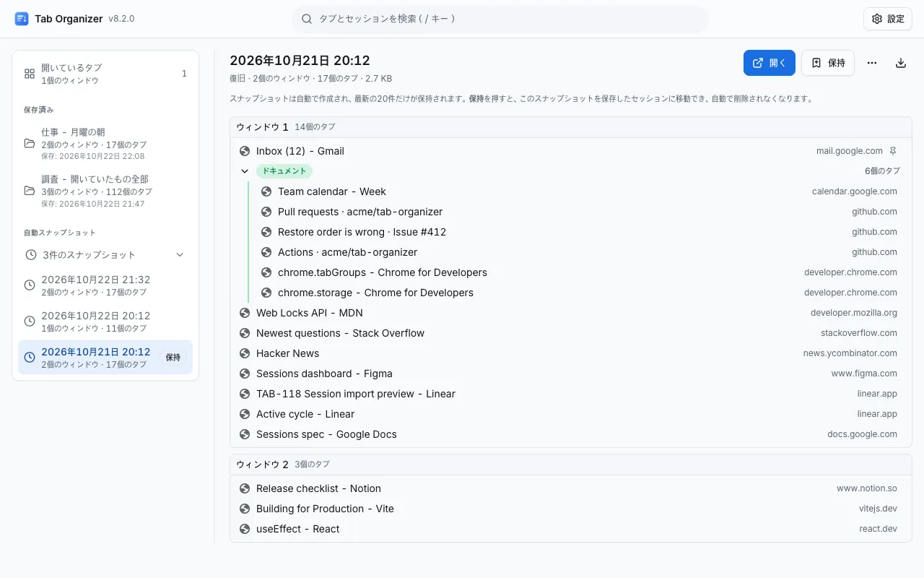Collapse the 3件のスナップショット list
The width and height of the screenshot is (924, 578).
point(105,255)
